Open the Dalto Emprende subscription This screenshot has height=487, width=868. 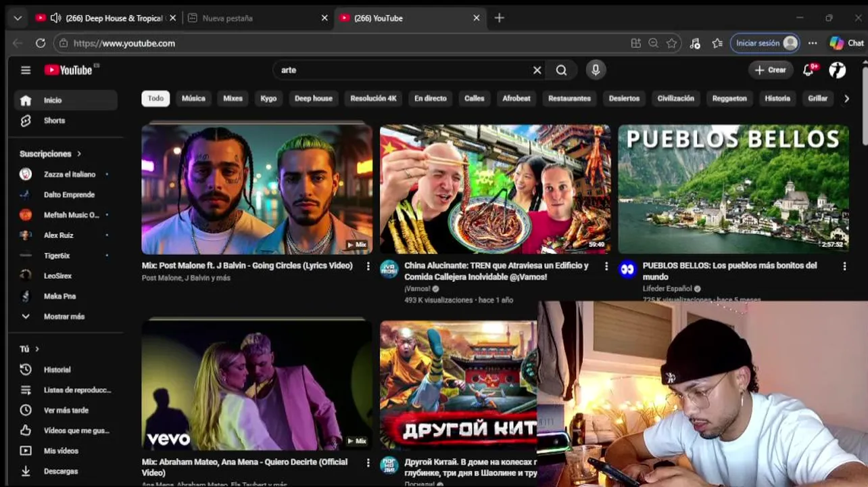pyautogui.click(x=66, y=195)
